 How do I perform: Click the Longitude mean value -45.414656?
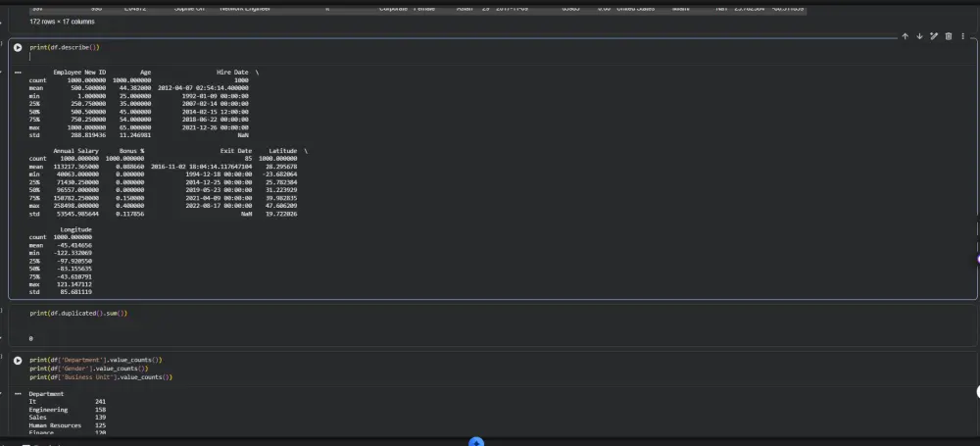[73, 245]
